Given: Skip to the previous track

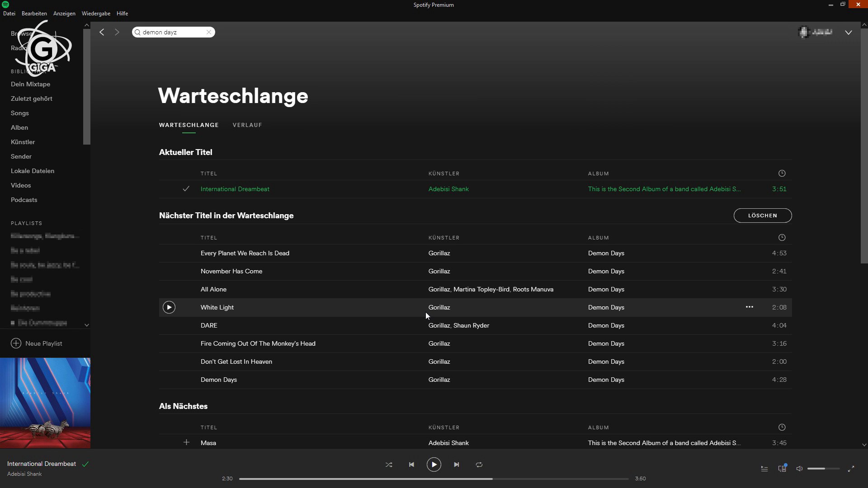Looking at the screenshot, I should pos(411,465).
